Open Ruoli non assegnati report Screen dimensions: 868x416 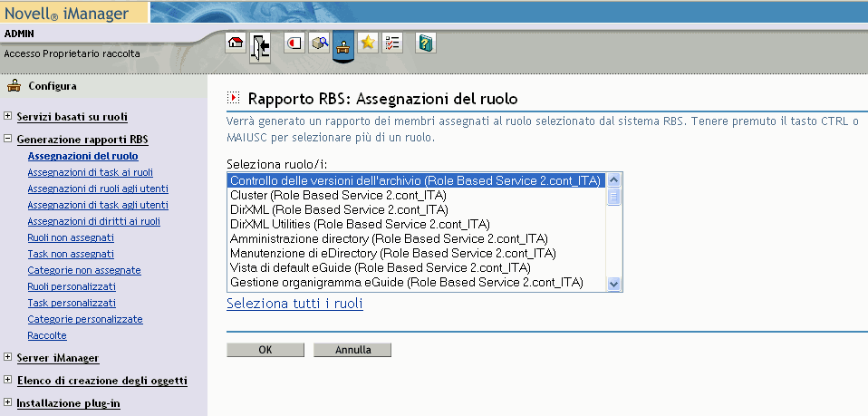point(71,237)
